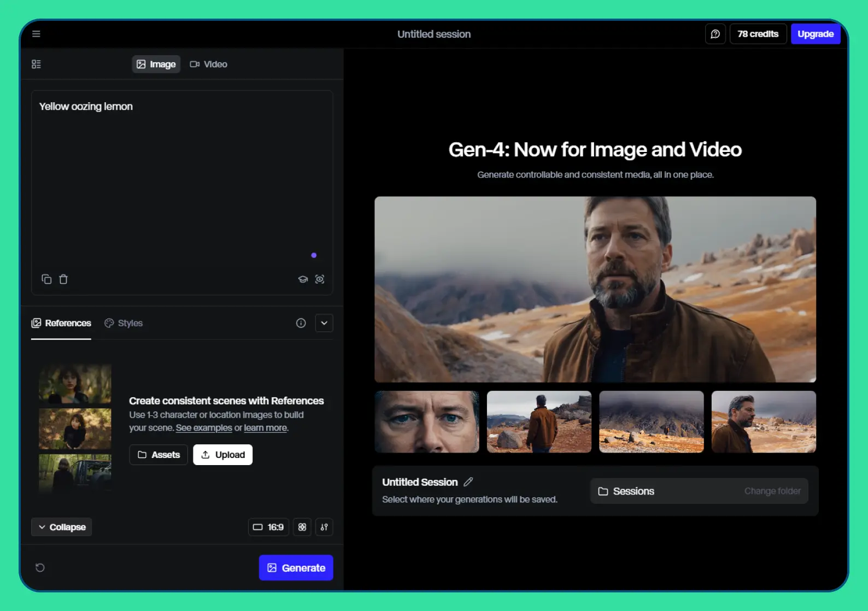This screenshot has height=611, width=868.
Task: Select the close-up eyes thumbnail
Action: pos(427,421)
